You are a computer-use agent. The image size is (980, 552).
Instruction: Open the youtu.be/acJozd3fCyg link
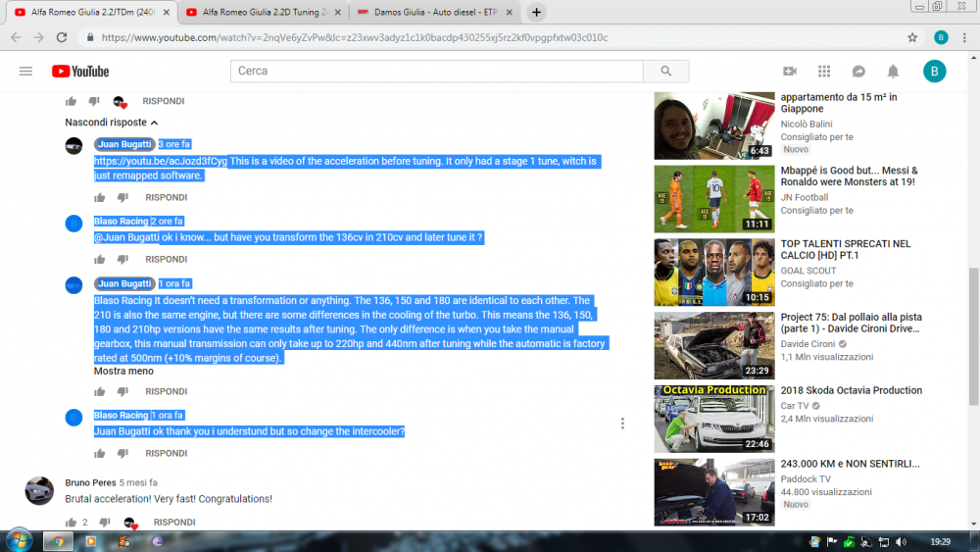point(161,162)
